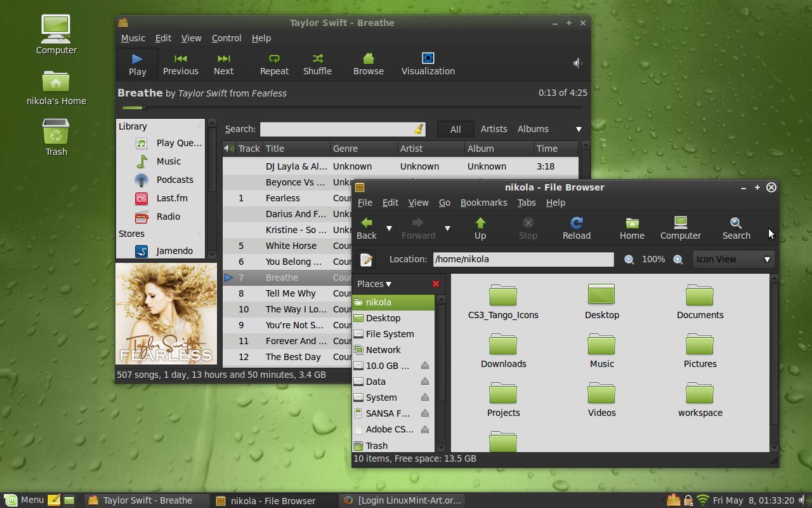Open the Places side pane dropdown
This screenshot has height=508, width=812.
pyautogui.click(x=374, y=284)
